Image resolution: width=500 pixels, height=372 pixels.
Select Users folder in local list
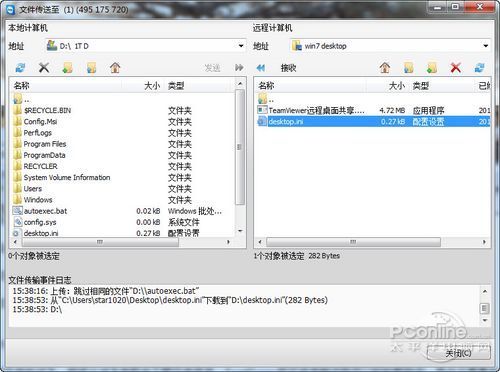click(28, 189)
